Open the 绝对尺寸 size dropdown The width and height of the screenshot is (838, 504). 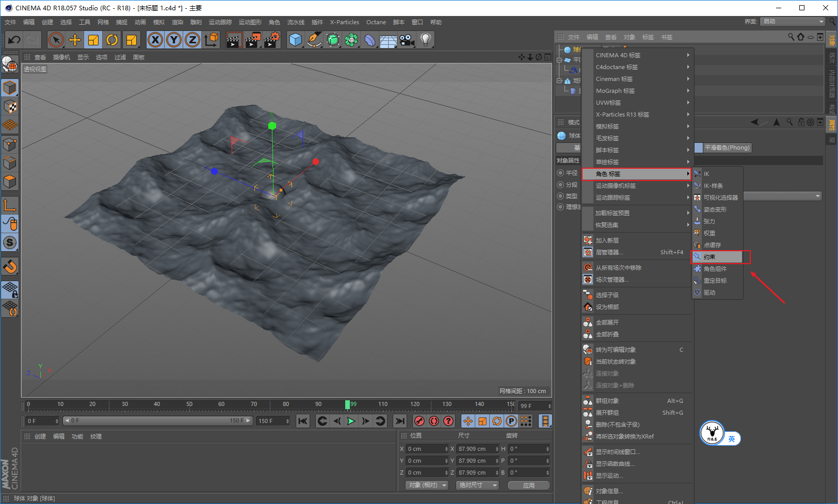tap(477, 485)
